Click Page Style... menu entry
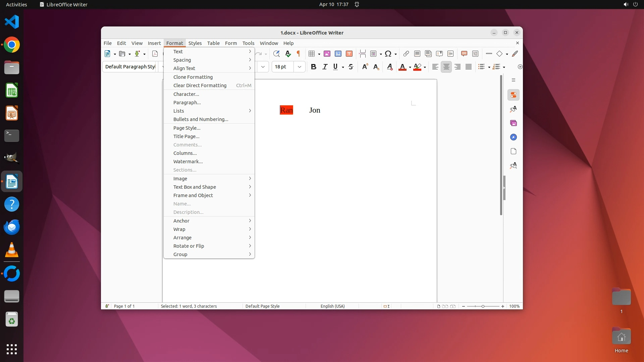The width and height of the screenshot is (644, 362). click(x=187, y=128)
